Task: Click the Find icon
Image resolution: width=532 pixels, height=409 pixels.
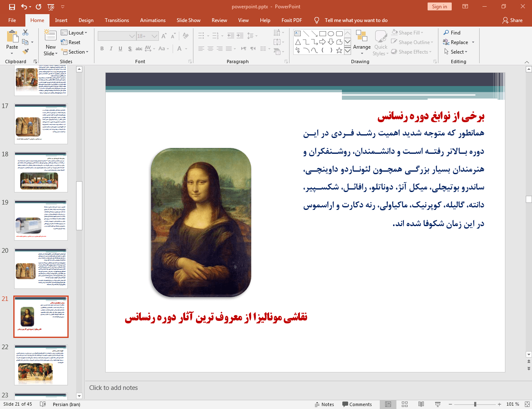Action: (452, 33)
